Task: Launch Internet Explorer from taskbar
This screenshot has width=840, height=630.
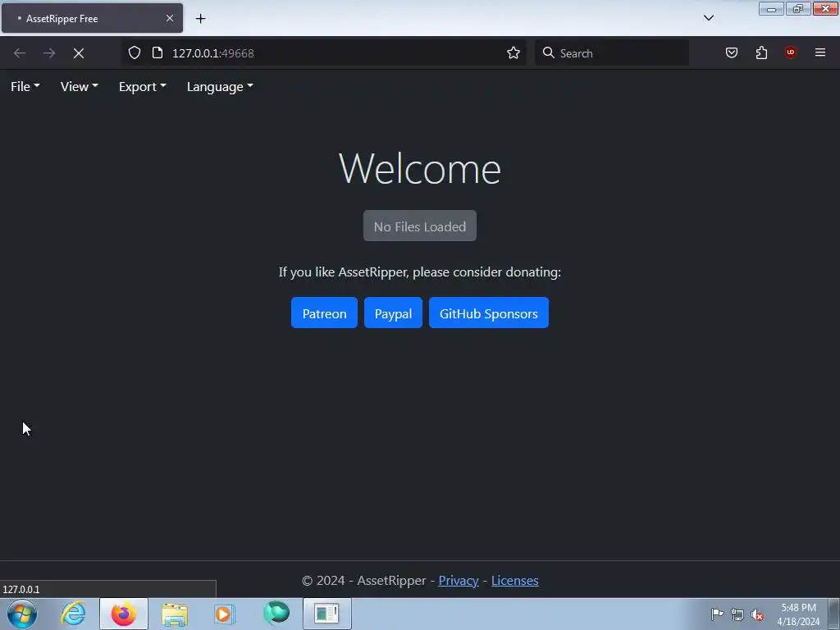Action: [x=73, y=614]
